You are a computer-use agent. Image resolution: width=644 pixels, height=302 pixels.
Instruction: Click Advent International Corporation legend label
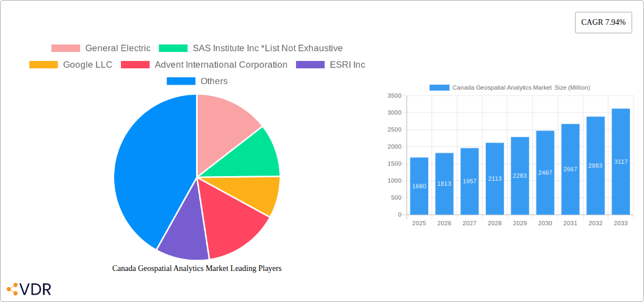pos(221,65)
